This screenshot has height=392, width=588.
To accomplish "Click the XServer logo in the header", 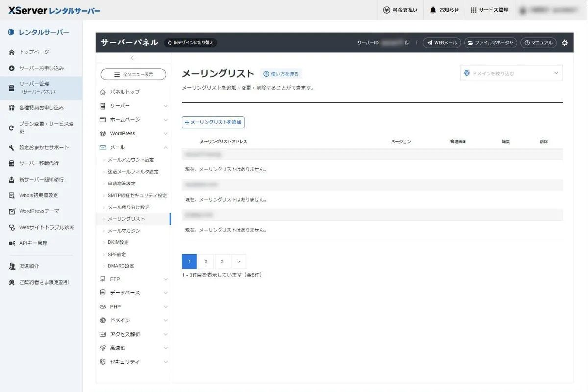I will [54, 10].
